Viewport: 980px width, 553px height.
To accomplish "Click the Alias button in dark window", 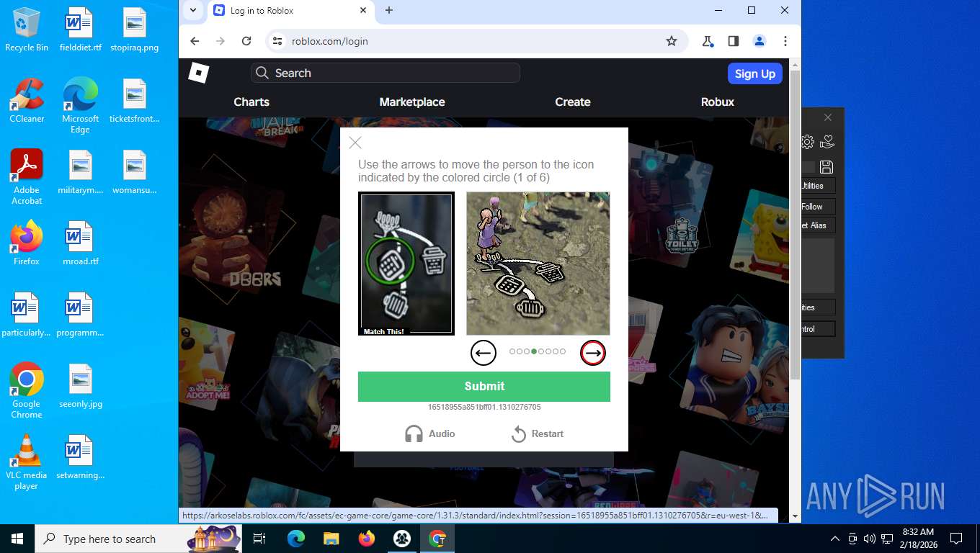I will [818, 225].
